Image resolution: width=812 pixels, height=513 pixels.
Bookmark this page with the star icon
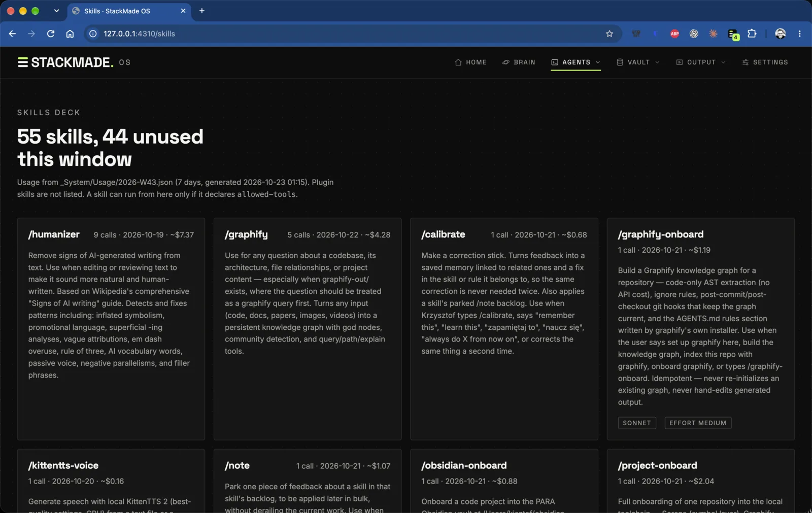(x=610, y=33)
